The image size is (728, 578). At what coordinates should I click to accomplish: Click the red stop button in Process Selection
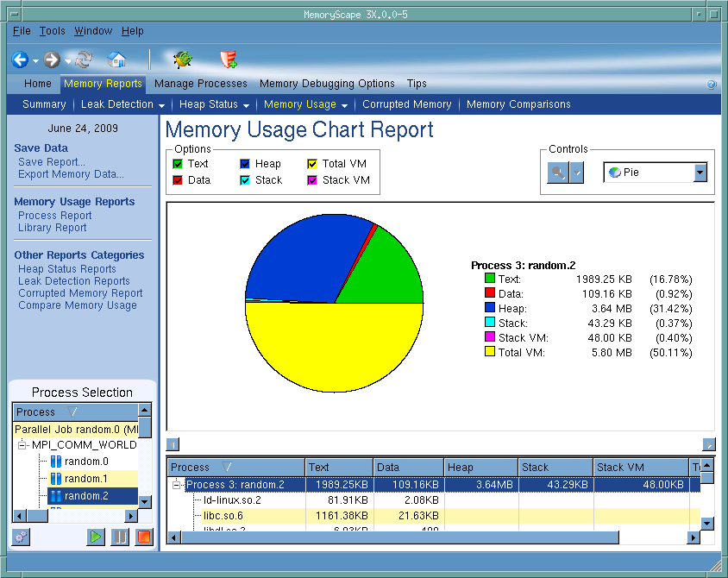point(143,537)
